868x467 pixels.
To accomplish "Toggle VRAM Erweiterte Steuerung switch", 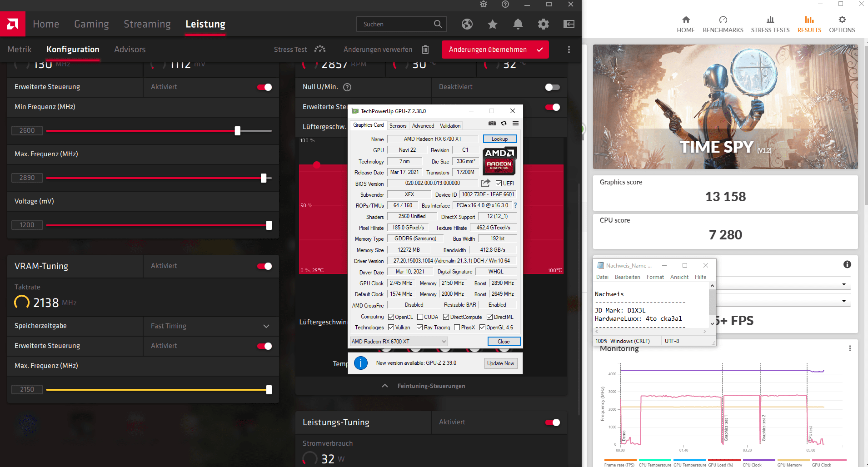I will point(264,346).
